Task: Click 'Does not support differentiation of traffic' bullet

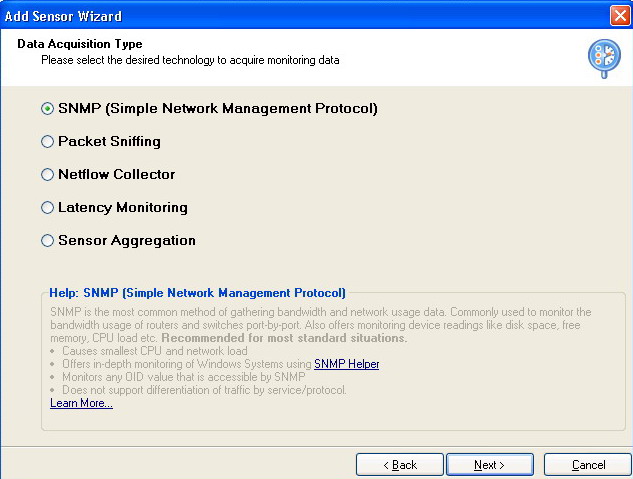Action: (204, 390)
